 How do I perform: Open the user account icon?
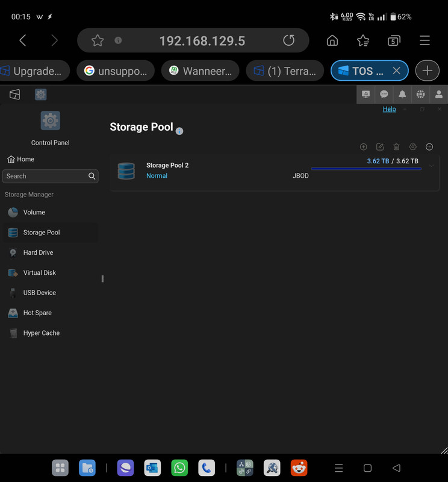coord(439,95)
